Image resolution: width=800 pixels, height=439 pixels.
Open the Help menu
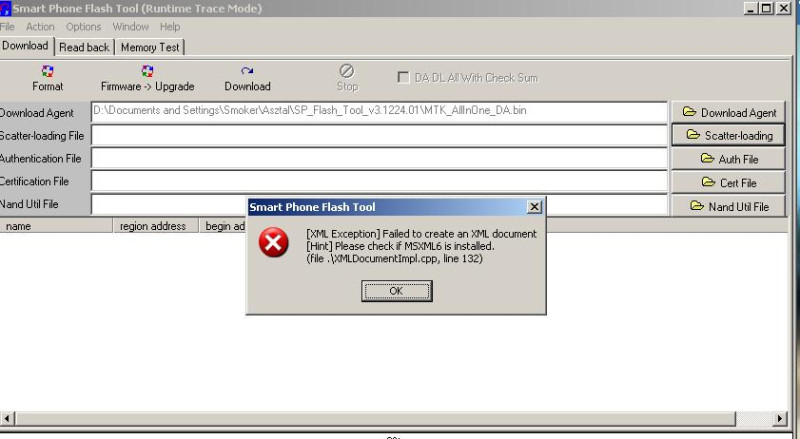coord(170,27)
